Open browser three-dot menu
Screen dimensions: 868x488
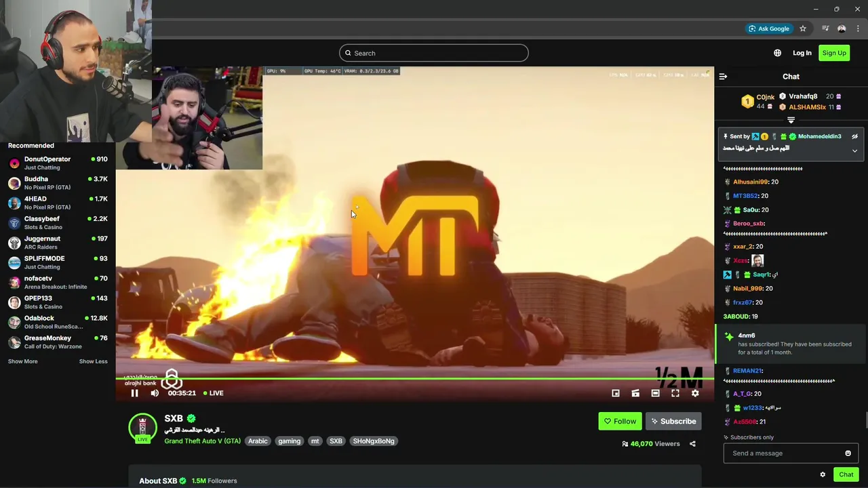coord(858,28)
